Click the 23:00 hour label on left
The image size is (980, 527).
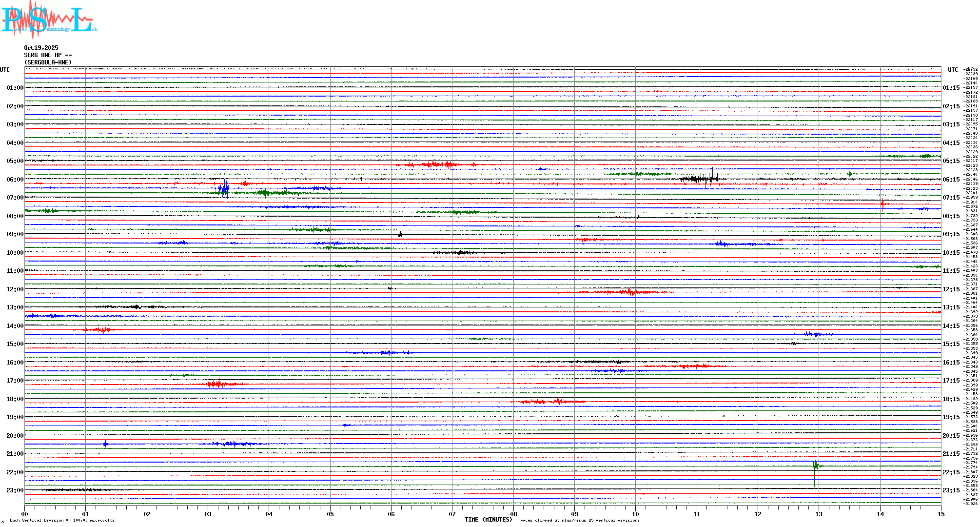coord(15,490)
